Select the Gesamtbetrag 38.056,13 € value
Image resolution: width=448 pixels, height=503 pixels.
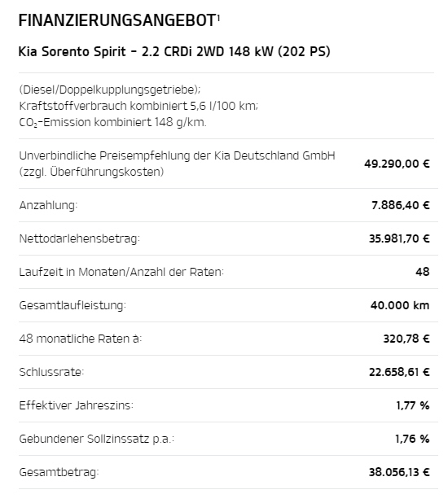399,472
